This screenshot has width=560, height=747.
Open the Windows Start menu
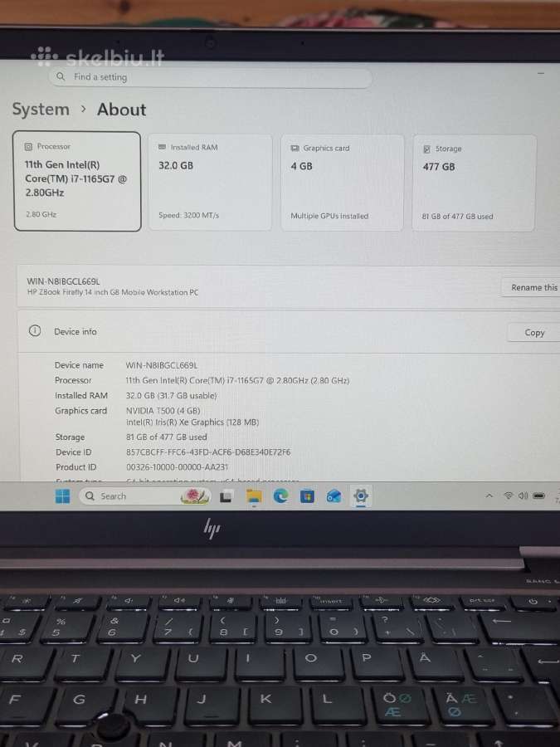62,496
